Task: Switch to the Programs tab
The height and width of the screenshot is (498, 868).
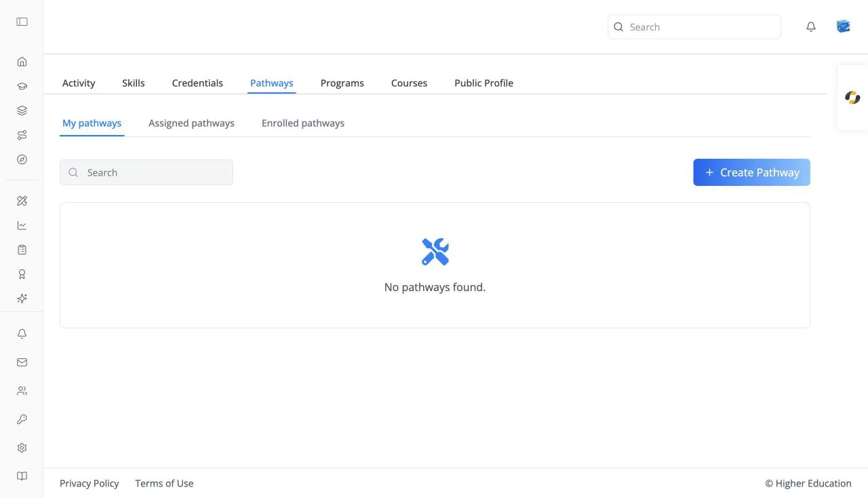Action: (x=342, y=83)
